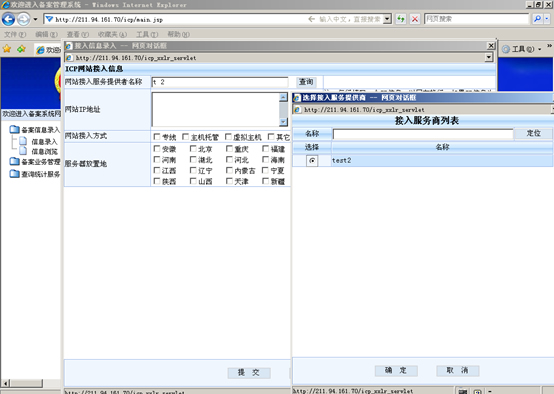The width and height of the screenshot is (554, 394).
Task: Check the 内蒙古 checkbox
Action: [229, 170]
